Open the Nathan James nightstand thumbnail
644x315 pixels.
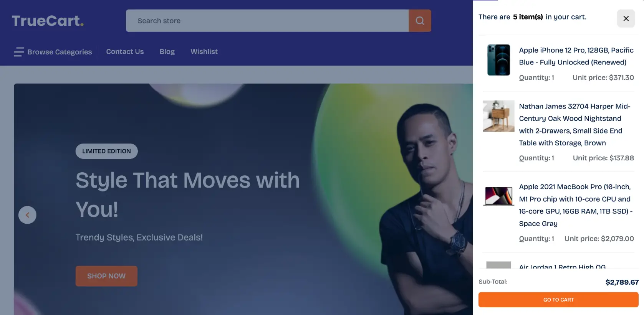pos(498,116)
